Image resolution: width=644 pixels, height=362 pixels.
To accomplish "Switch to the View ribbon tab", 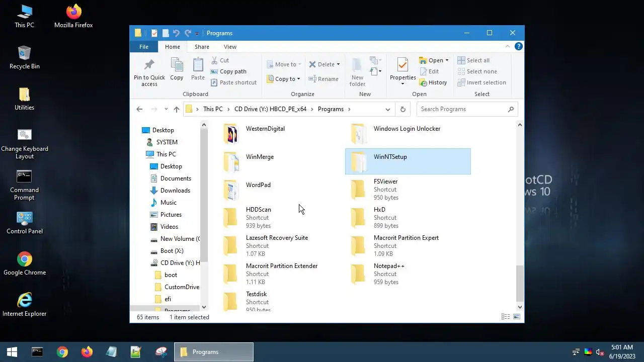I will click(230, 47).
